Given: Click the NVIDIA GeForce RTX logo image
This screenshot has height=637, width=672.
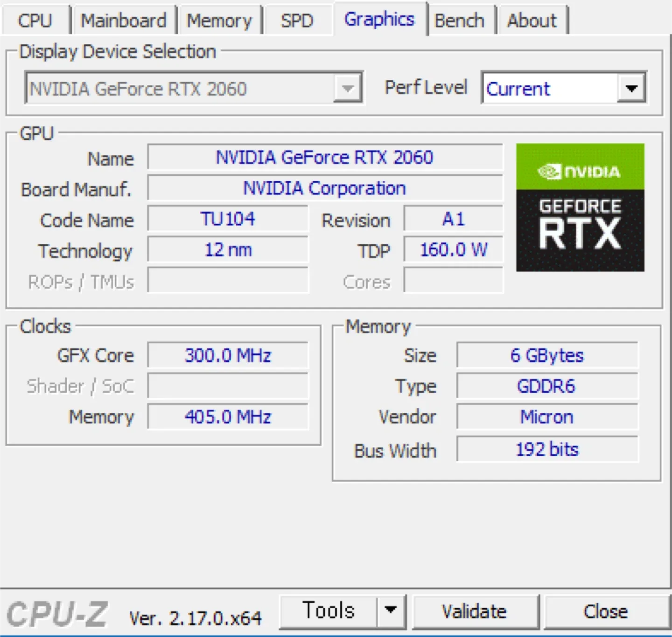Looking at the screenshot, I should (x=580, y=208).
